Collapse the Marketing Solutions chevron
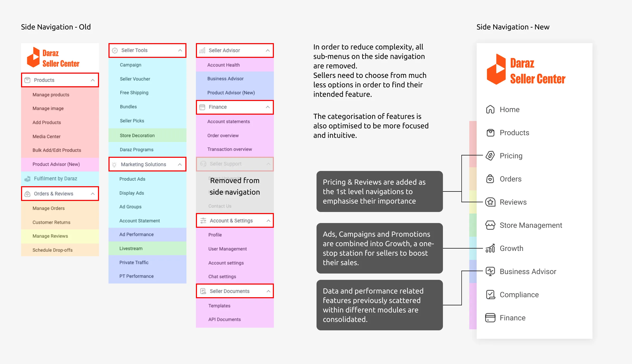This screenshot has width=632, height=364. [x=180, y=164]
